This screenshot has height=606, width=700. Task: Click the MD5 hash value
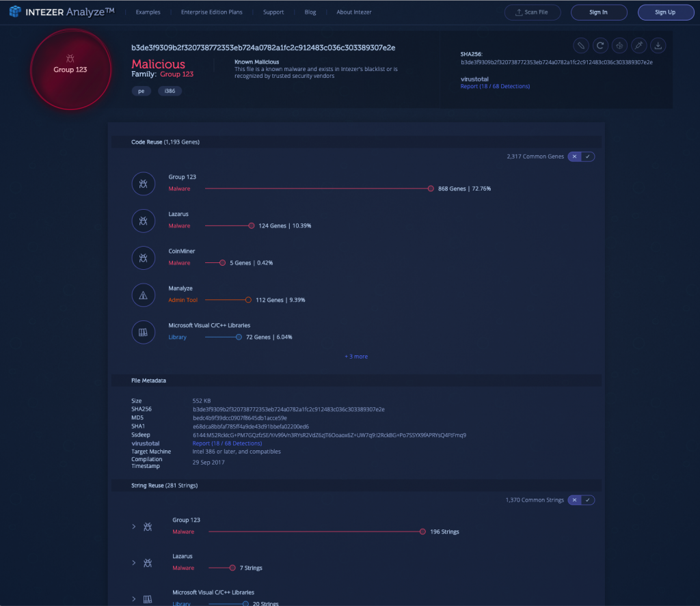click(x=240, y=417)
